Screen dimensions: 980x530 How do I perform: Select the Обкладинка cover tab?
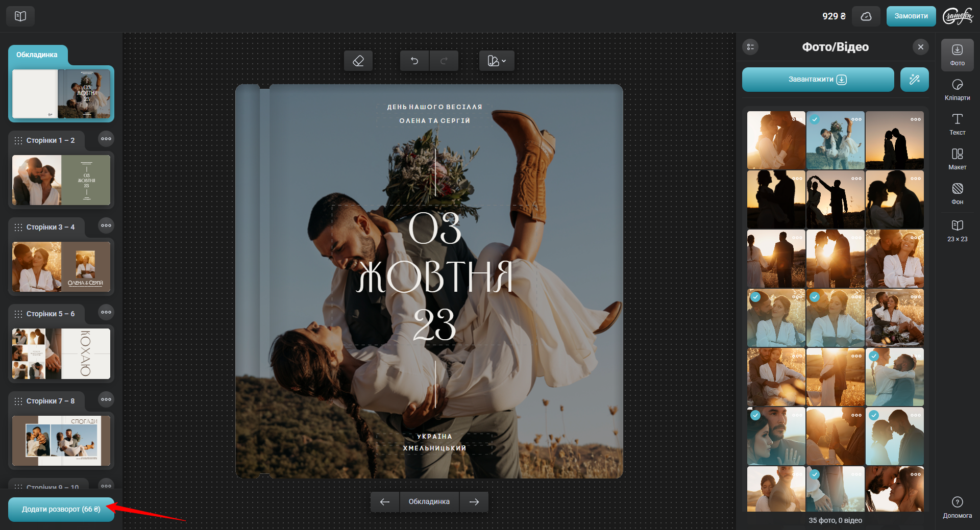click(x=37, y=55)
